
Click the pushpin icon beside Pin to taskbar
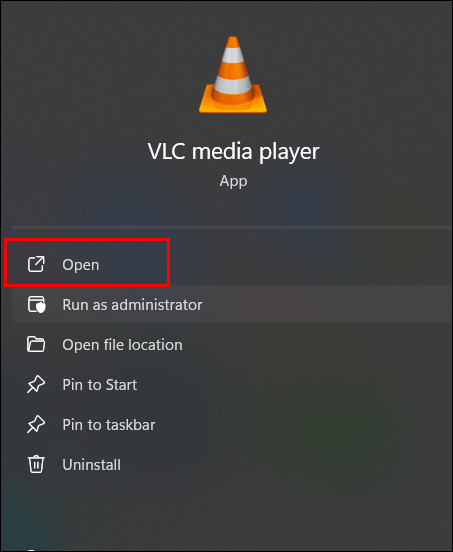[36, 425]
